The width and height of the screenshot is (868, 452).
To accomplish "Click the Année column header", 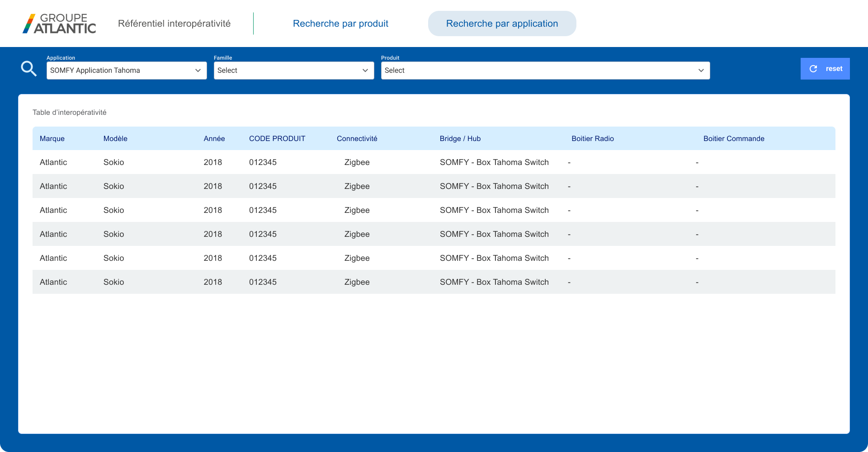I will coord(214,139).
